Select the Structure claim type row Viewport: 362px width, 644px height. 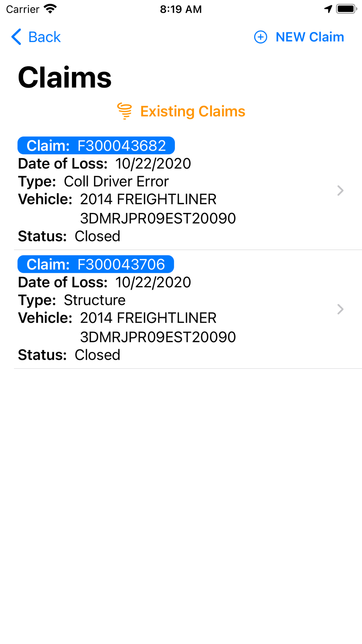tap(94, 300)
